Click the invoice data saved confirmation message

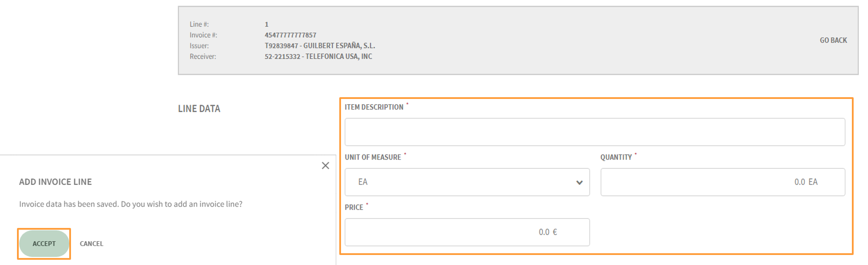pos(132,204)
